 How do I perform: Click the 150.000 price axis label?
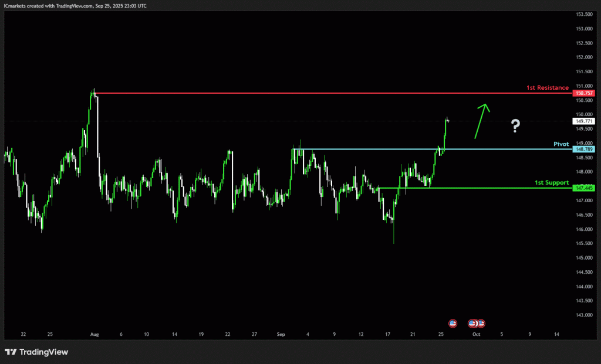584,114
